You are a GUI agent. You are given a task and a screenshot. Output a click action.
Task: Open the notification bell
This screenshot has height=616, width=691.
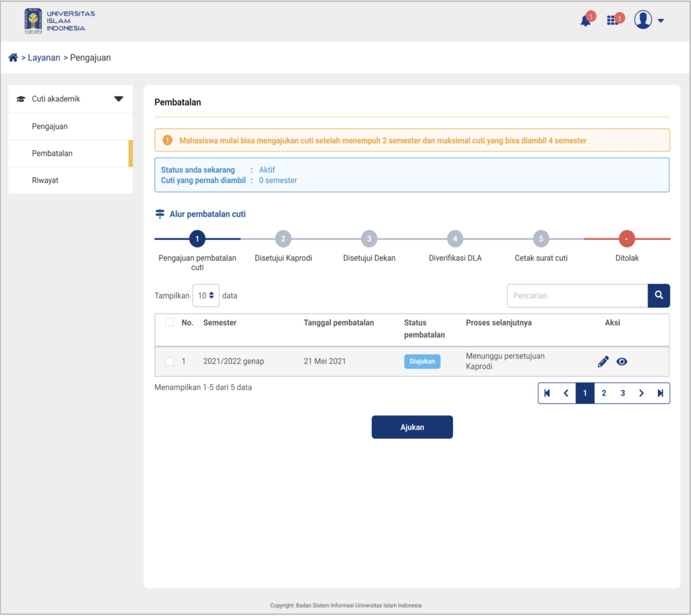pos(586,21)
